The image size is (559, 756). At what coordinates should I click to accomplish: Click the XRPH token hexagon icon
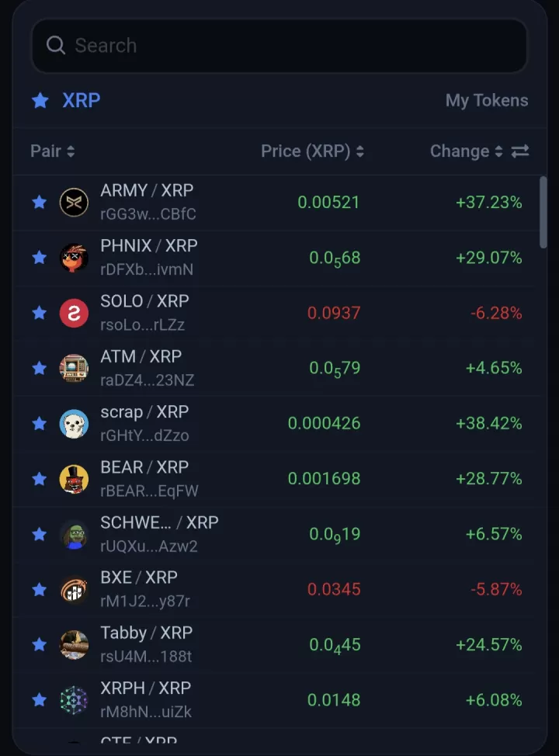pyautogui.click(x=74, y=700)
